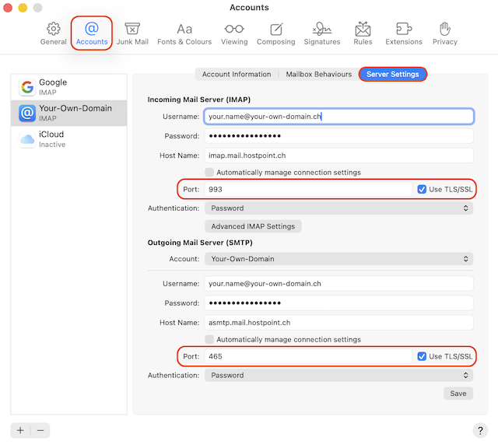Click the imap.mail.hostpoint.ch Host Name field
Screen dimensions: 498x448
tap(339, 156)
